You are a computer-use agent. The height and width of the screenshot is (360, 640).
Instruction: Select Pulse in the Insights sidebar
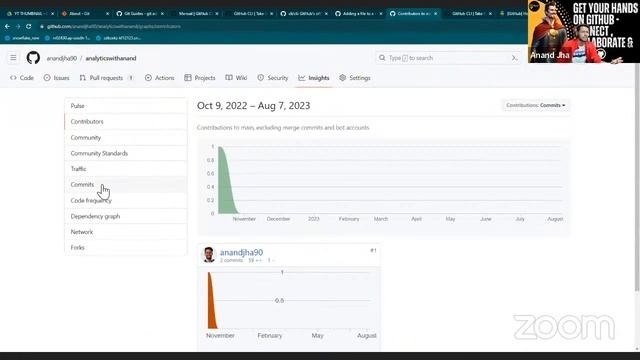point(126,106)
